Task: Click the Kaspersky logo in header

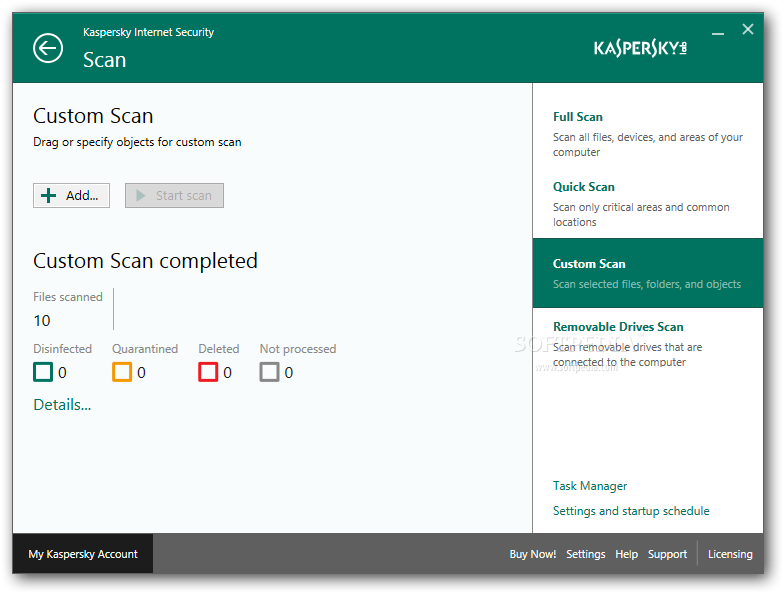Action: point(640,48)
